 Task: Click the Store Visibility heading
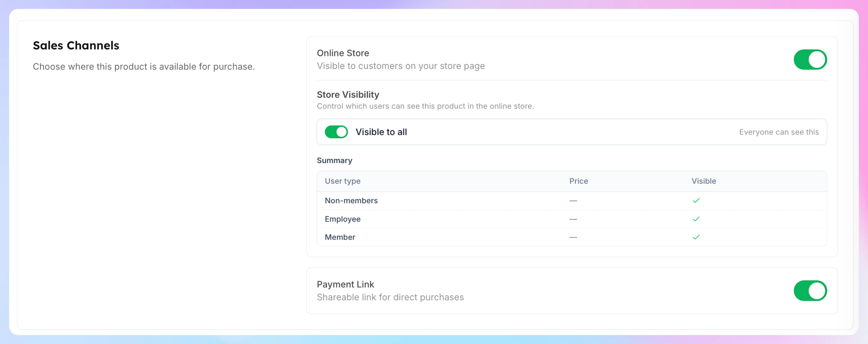pos(348,94)
